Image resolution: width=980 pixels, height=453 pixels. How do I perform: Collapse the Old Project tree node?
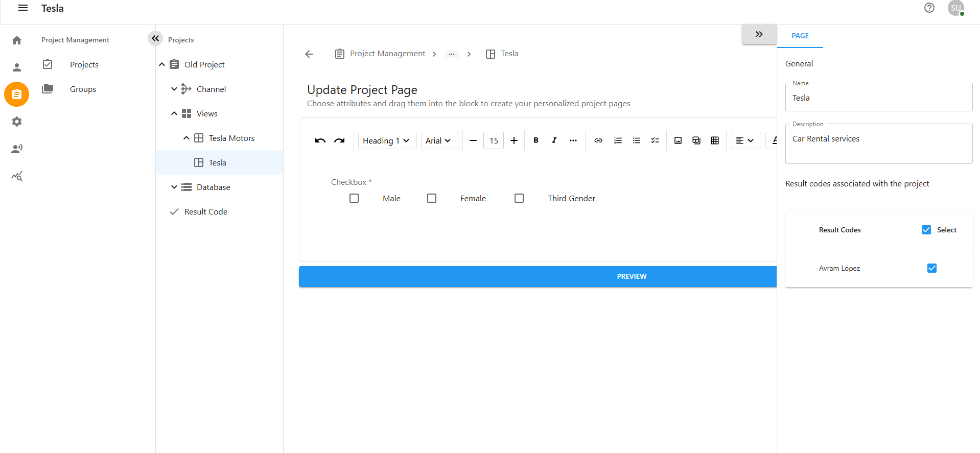[162, 64]
